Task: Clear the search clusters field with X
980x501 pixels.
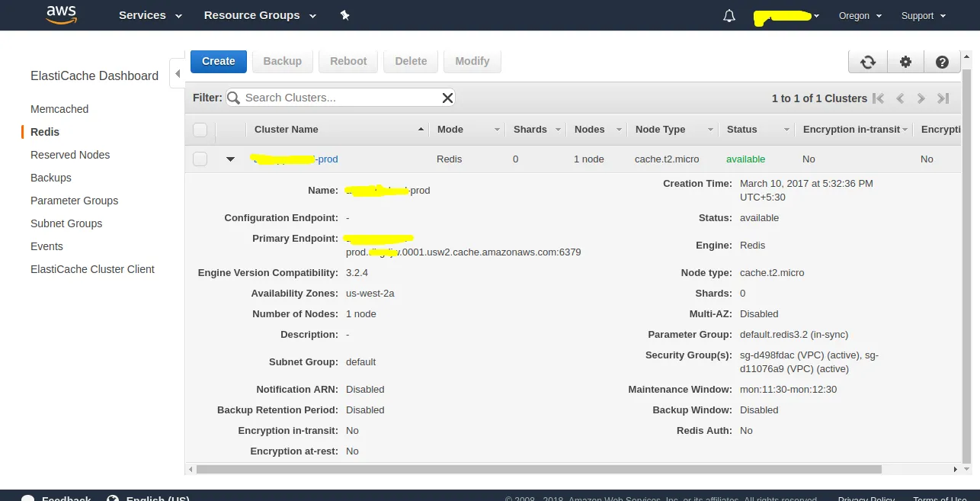Action: 447,98
